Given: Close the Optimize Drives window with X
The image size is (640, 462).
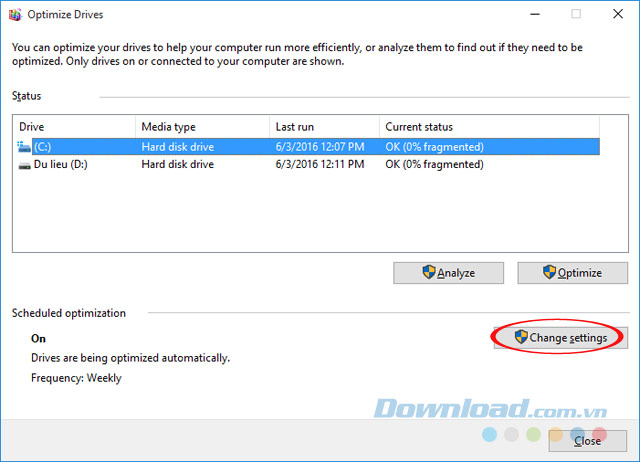Looking at the screenshot, I should click(618, 14).
